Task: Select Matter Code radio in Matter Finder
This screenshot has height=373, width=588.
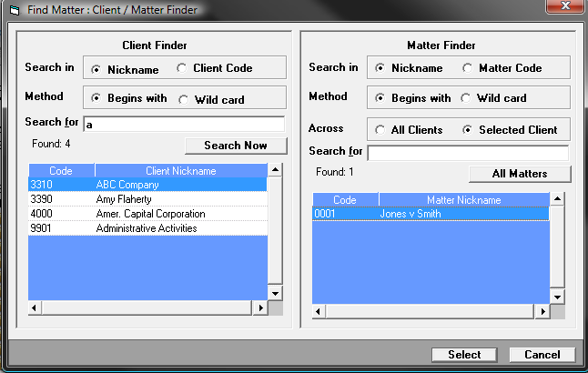Action: click(468, 68)
